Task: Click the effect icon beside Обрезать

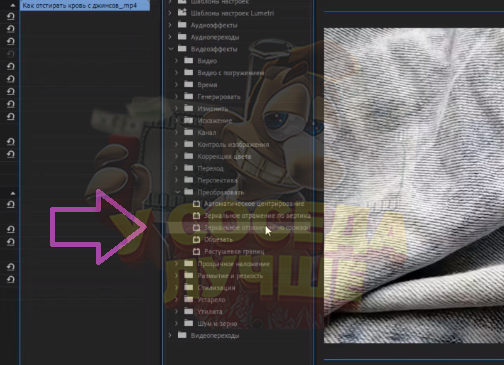Action: [196, 239]
